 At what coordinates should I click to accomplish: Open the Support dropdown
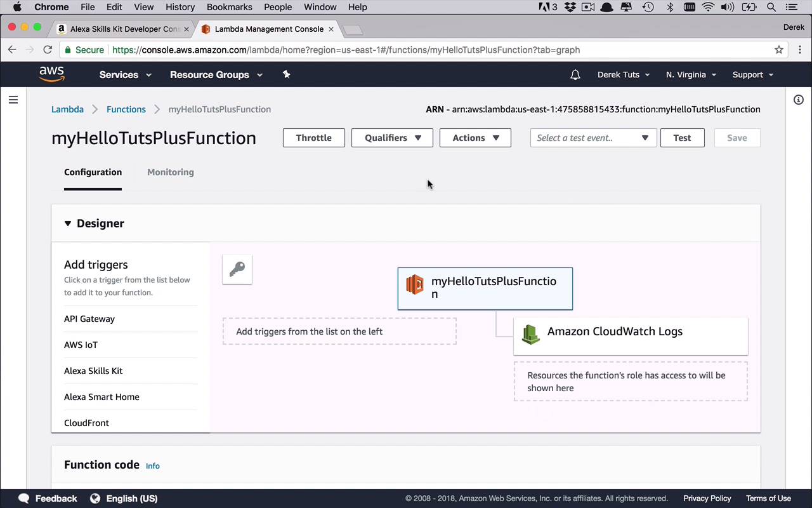753,75
